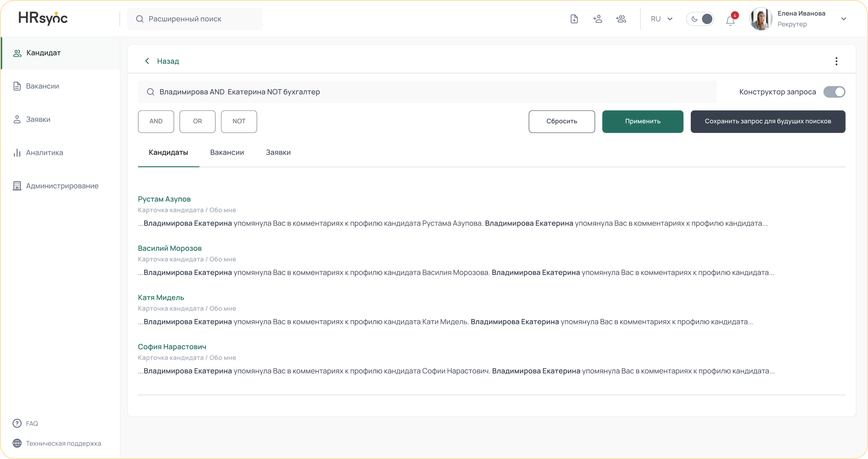868x459 pixels.
Task: Open the three-dot options menu
Action: [x=837, y=61]
